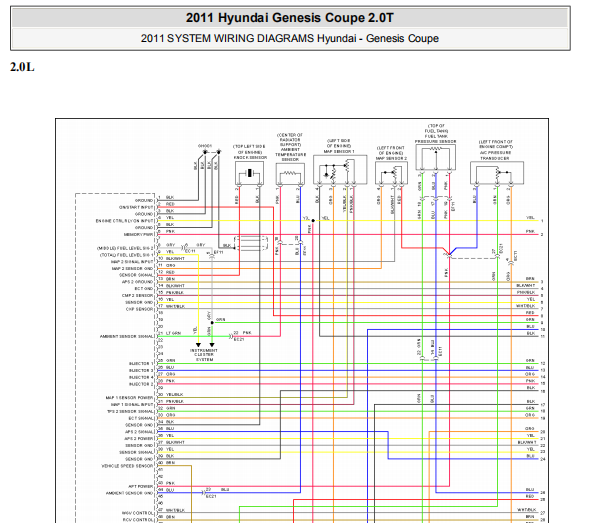The image size is (602, 523).
Task: Select the 'CMP 2 SENSOR' pin label
Action: [137, 295]
